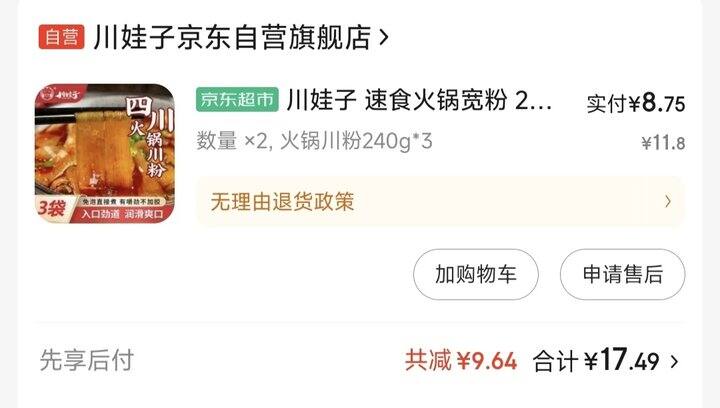View the 共减 ¥9.64 discount details
720x408 pixels.
461,360
